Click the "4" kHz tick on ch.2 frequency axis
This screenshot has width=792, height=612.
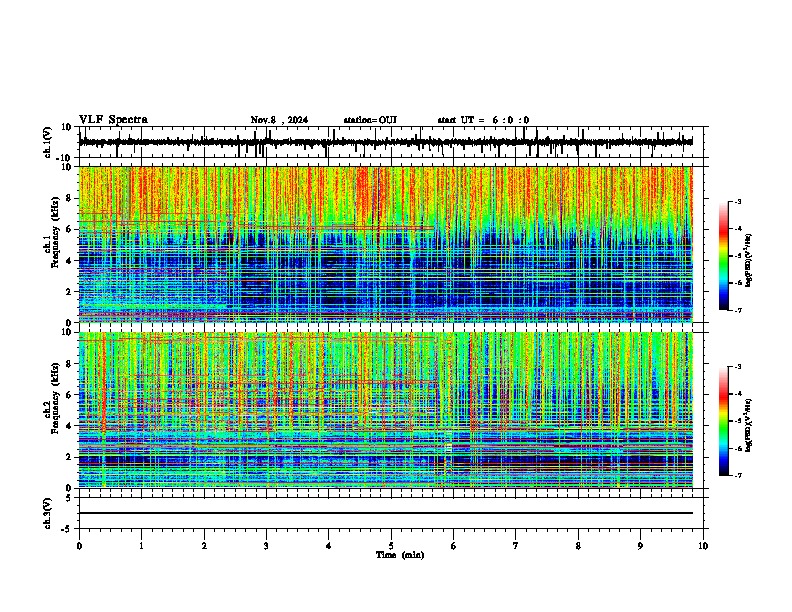click(70, 426)
